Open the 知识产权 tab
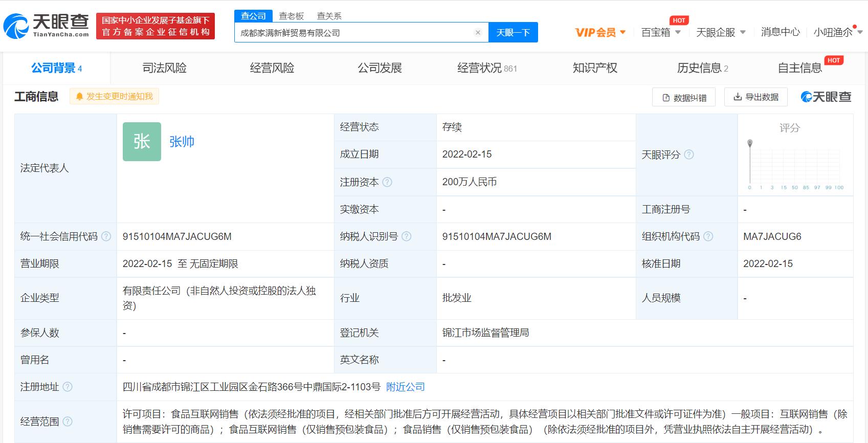The height and width of the screenshot is (443, 868). (595, 68)
